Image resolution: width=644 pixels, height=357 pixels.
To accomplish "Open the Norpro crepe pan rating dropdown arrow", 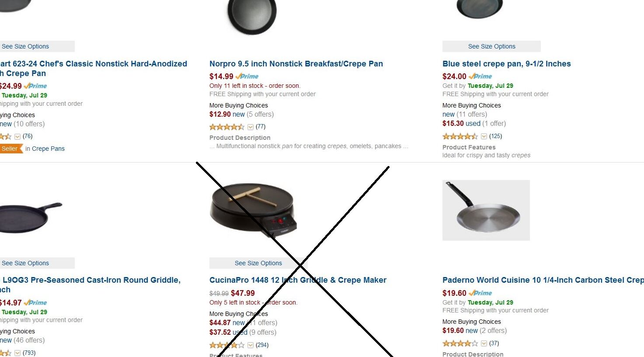I will [251, 127].
